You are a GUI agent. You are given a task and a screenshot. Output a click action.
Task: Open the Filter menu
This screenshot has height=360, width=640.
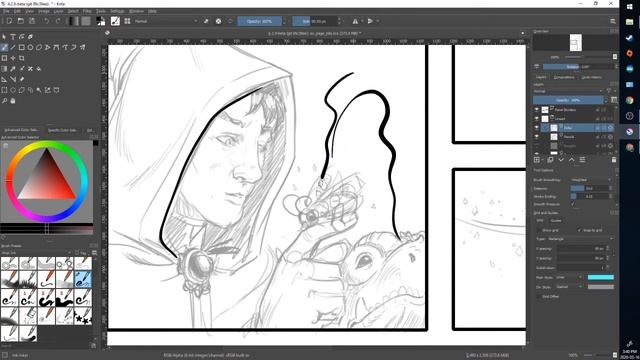point(87,11)
